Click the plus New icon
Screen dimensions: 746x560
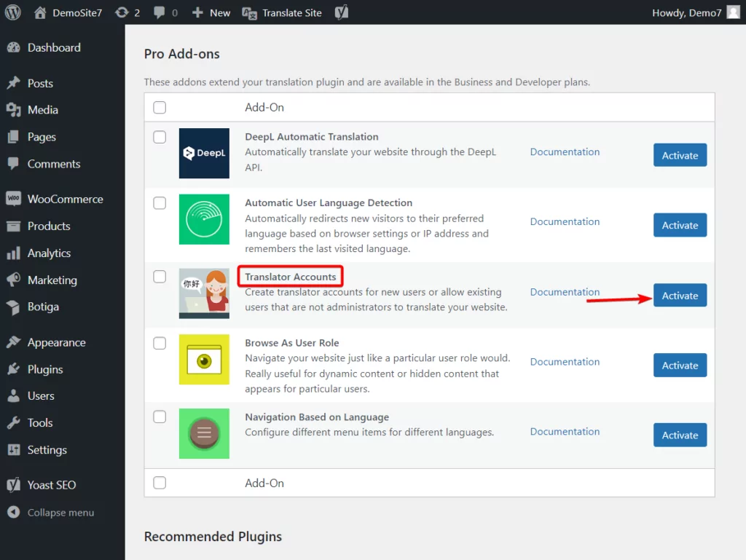coord(197,12)
